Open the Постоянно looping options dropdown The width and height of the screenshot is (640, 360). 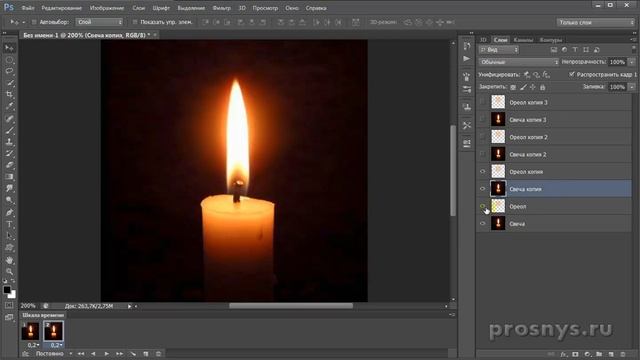53,353
